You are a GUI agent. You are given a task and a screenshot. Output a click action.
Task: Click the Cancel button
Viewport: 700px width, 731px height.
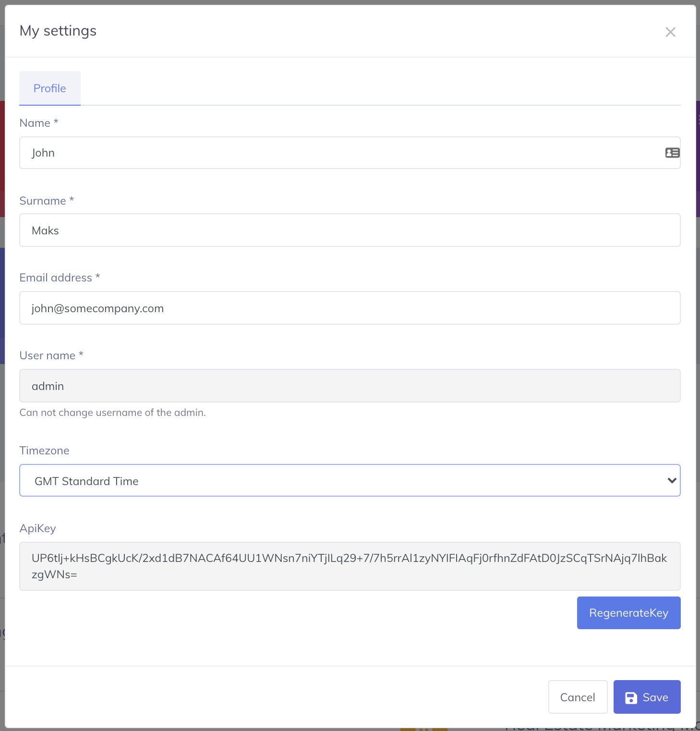pos(578,697)
